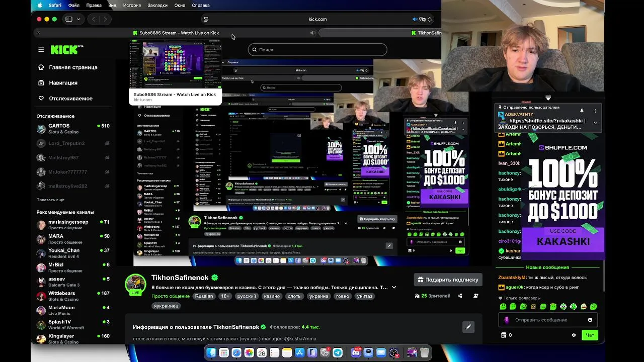Viewport: 644px width, 362px height.
Task: Click the verified badge next to TikhonSafinenok
Action: (215, 278)
